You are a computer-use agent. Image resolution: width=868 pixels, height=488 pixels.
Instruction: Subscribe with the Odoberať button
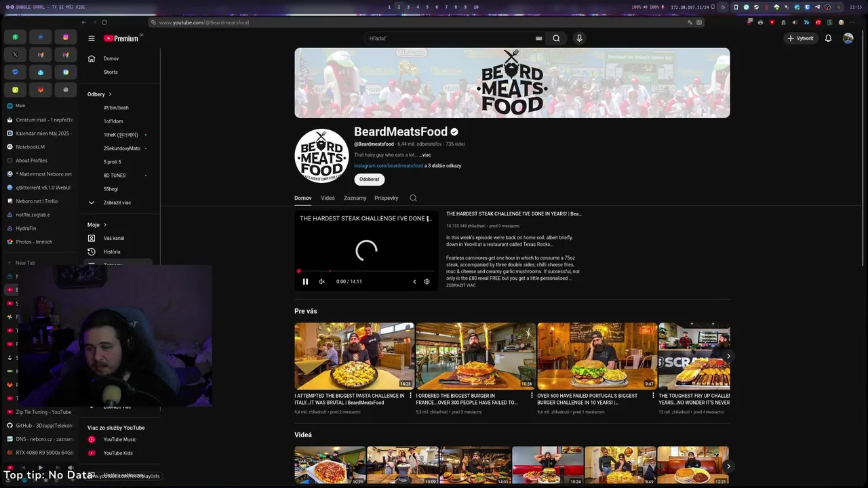pos(370,180)
